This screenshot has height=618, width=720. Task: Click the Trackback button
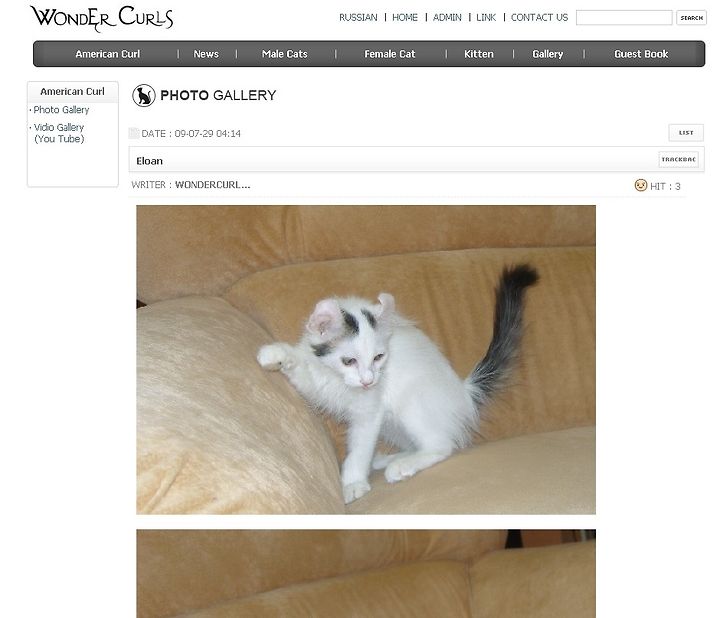pyautogui.click(x=679, y=159)
